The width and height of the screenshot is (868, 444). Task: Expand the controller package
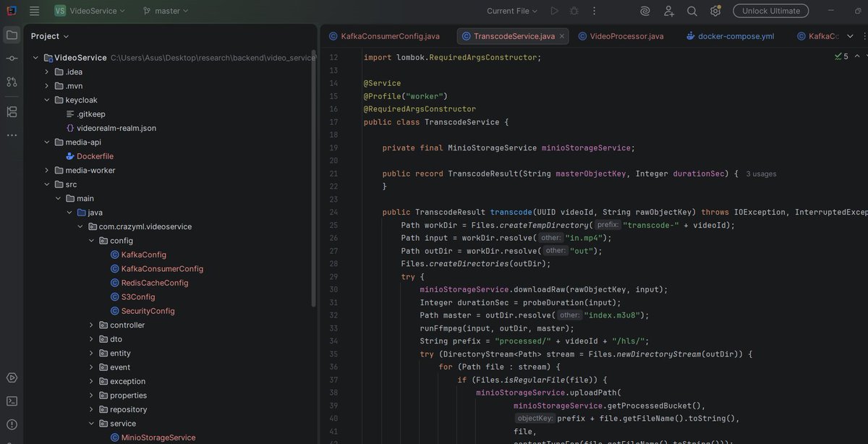pyautogui.click(x=92, y=325)
